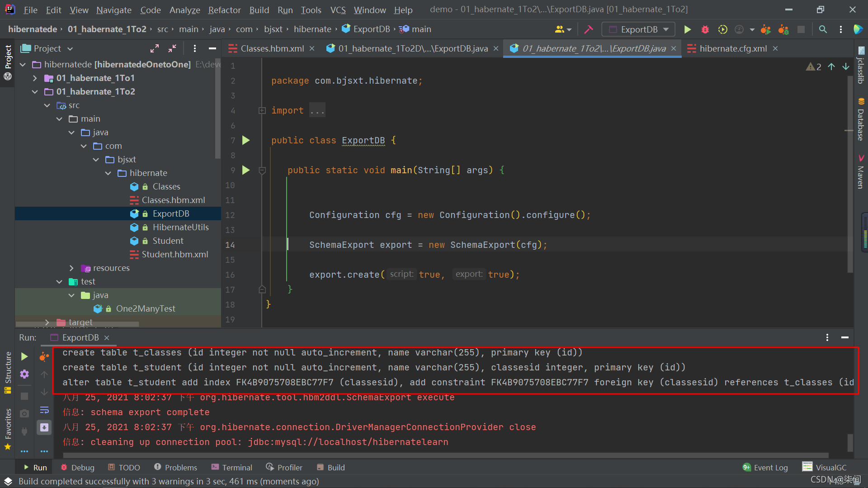Stop process in Run panel
The width and height of the screenshot is (868, 488).
click(x=24, y=396)
